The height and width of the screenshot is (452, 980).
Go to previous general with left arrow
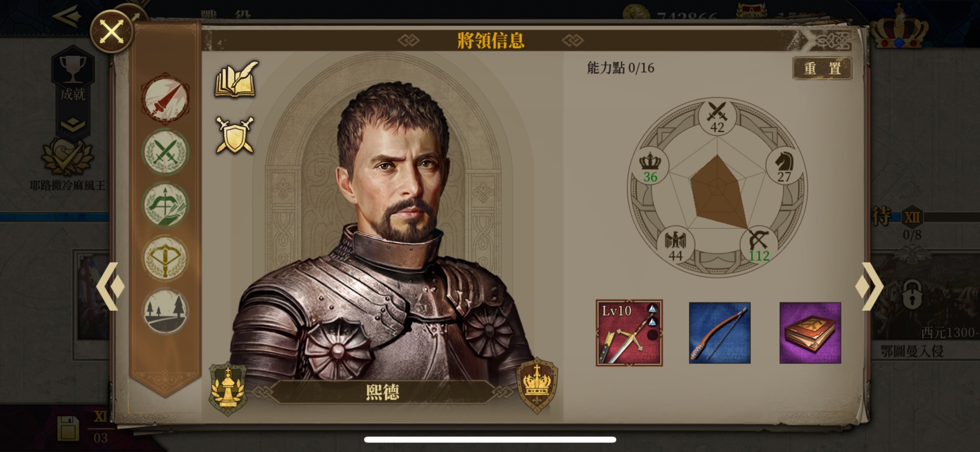coord(110,286)
